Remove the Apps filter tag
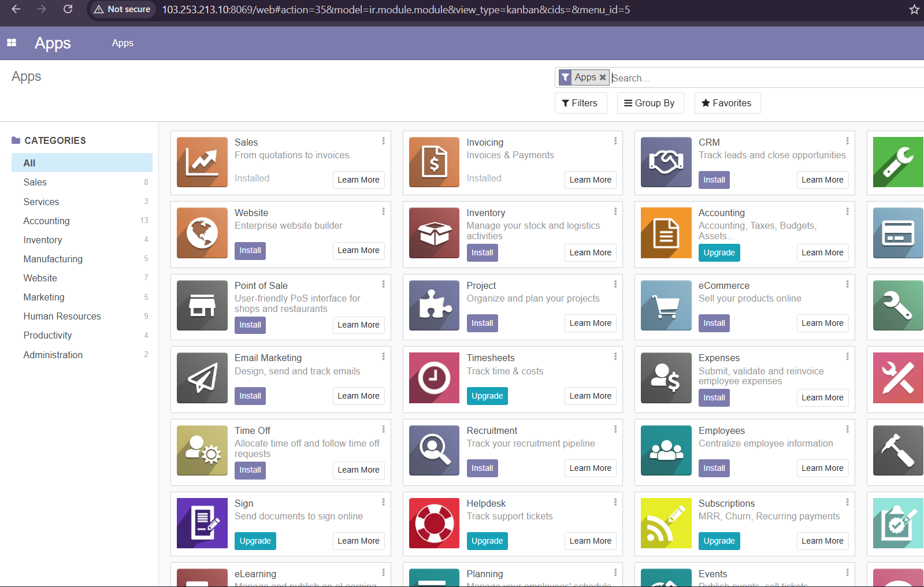This screenshot has height=587, width=924. tap(603, 77)
